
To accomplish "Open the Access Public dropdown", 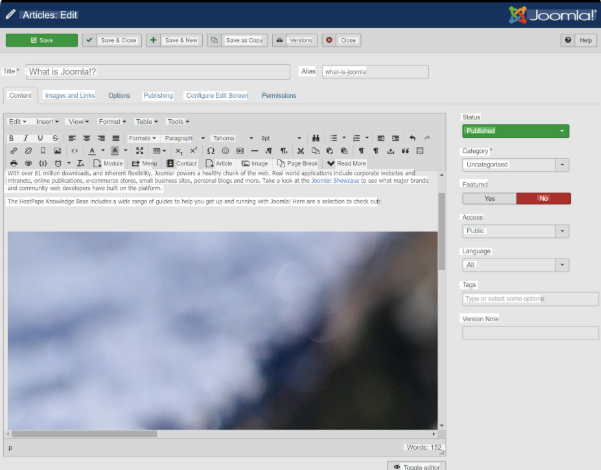I will 516,231.
